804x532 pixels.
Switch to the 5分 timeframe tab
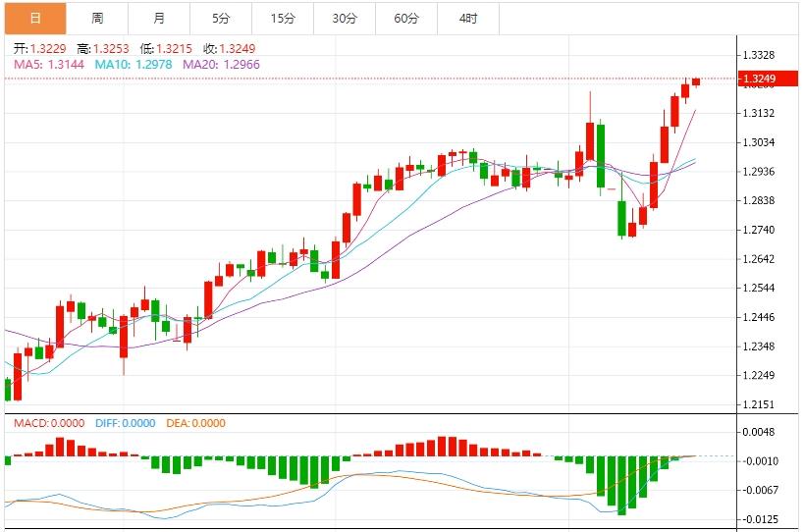221,18
